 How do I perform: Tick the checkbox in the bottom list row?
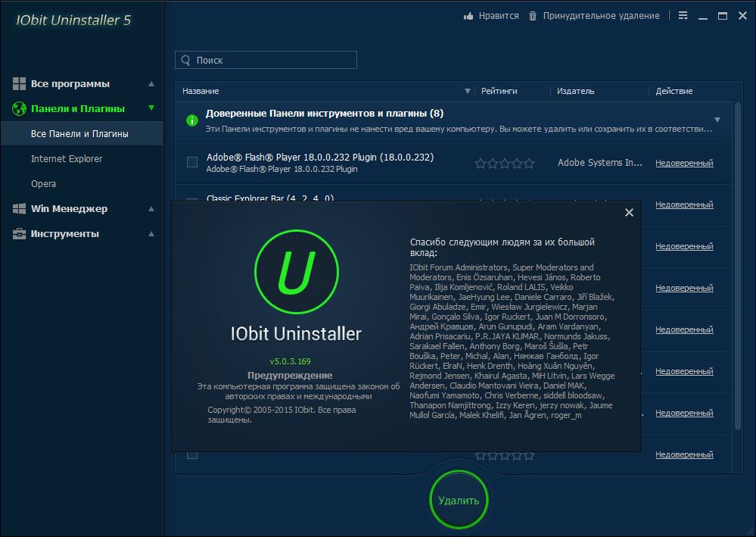tap(192, 454)
